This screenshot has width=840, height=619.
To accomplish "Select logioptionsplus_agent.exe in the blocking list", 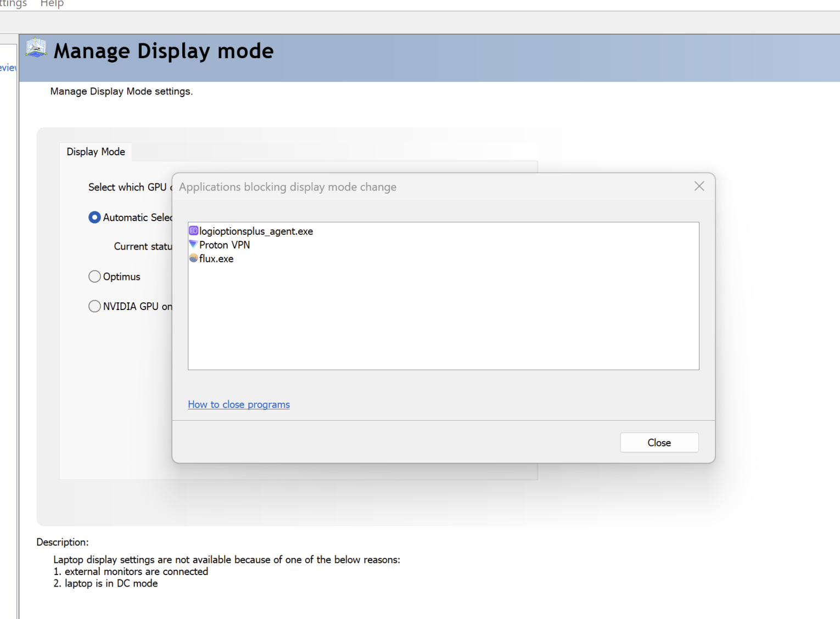I will (x=255, y=230).
